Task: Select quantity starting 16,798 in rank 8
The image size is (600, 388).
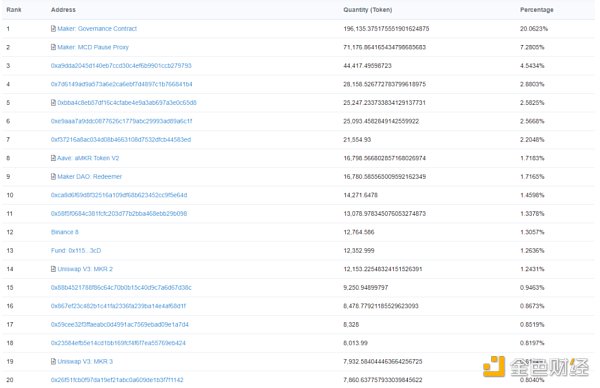Action: click(x=385, y=158)
